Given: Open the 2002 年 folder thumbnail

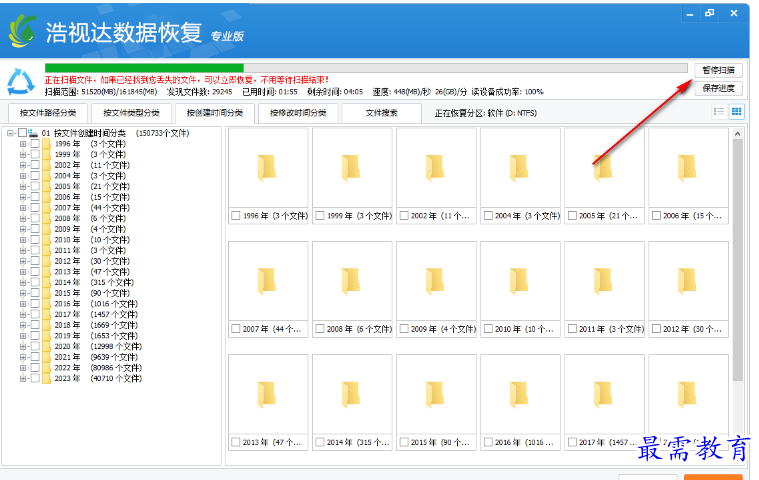Looking at the screenshot, I should pyautogui.click(x=436, y=168).
